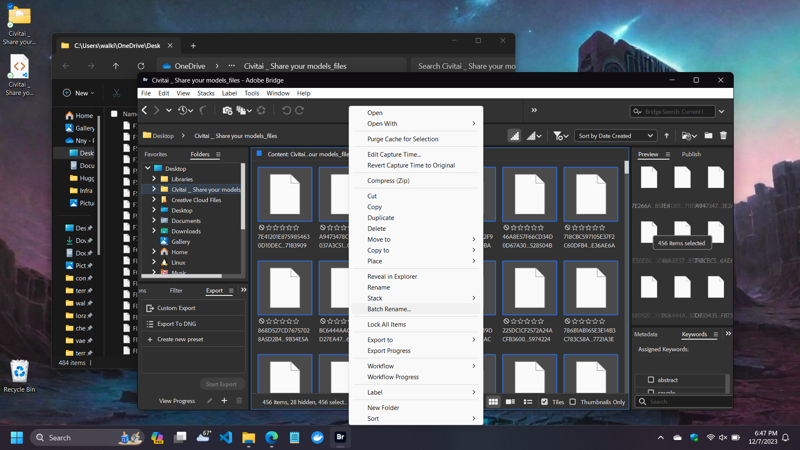The height and width of the screenshot is (450, 800).
Task: Open the Sort by Date Created dropdown
Action: click(615, 136)
